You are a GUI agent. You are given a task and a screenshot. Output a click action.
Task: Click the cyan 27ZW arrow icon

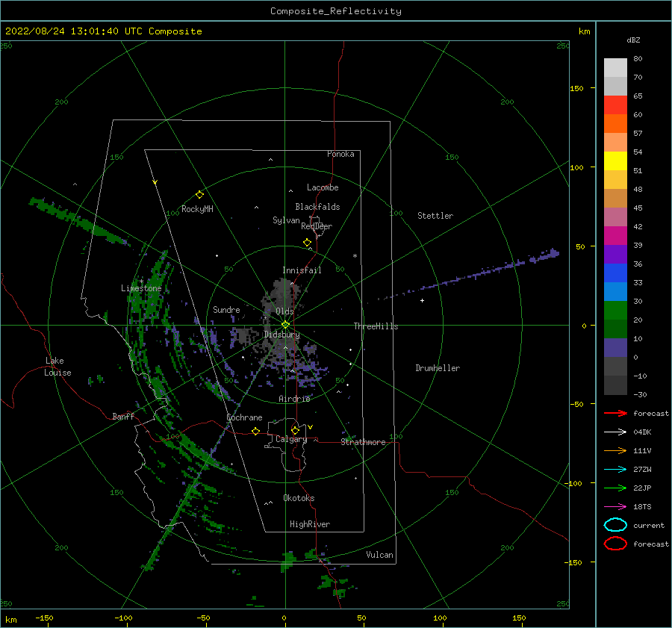click(x=615, y=470)
